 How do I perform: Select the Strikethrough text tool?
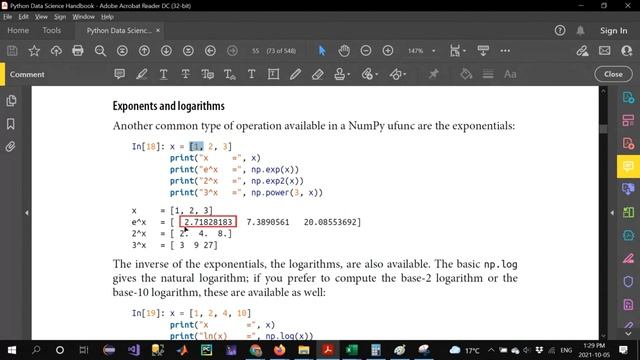pos(185,74)
